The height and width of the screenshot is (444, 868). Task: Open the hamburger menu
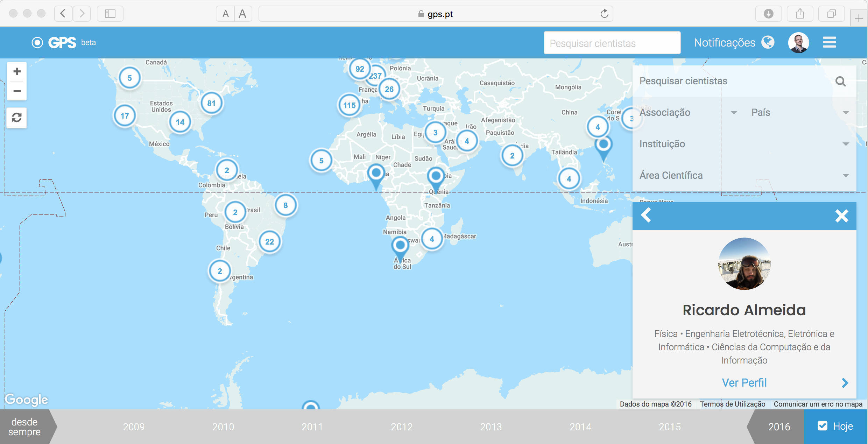pyautogui.click(x=829, y=42)
